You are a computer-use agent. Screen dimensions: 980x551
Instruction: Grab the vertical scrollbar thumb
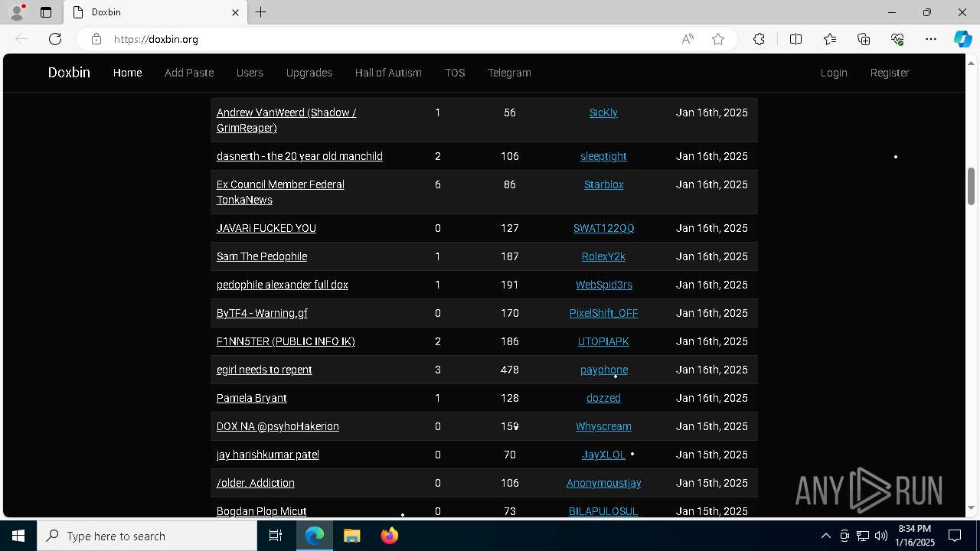(x=972, y=186)
